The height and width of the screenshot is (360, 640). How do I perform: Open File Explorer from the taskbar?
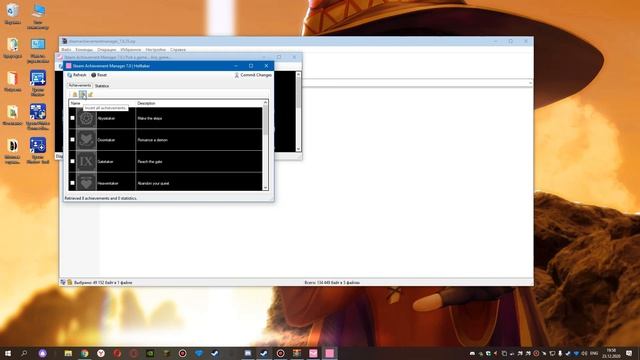(x=68, y=353)
